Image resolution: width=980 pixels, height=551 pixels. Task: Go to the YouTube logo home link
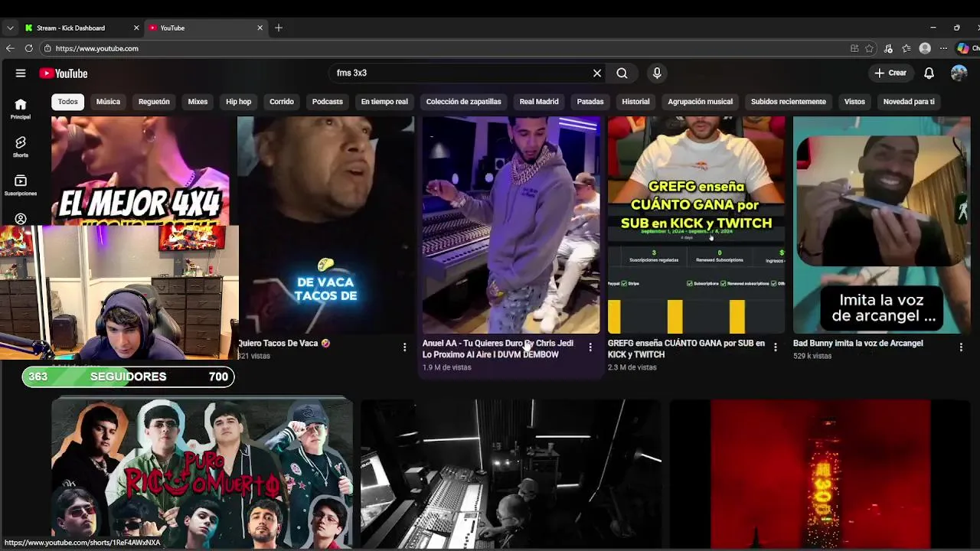coord(64,73)
